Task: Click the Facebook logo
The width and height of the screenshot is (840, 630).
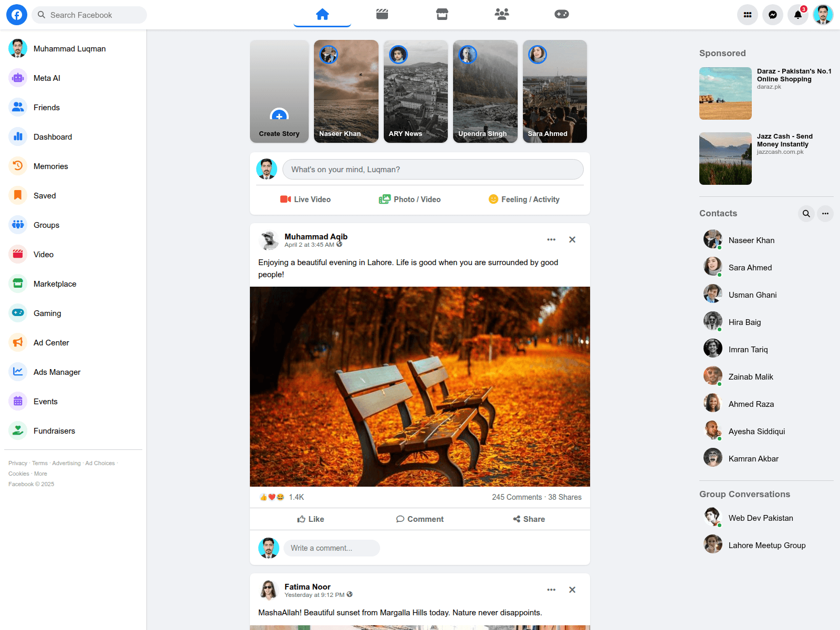Action: [17, 15]
